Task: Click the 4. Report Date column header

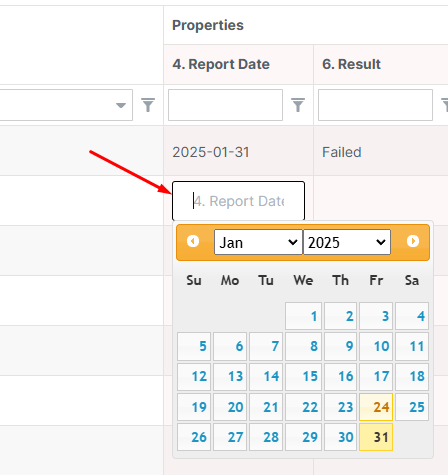Action: (x=221, y=64)
